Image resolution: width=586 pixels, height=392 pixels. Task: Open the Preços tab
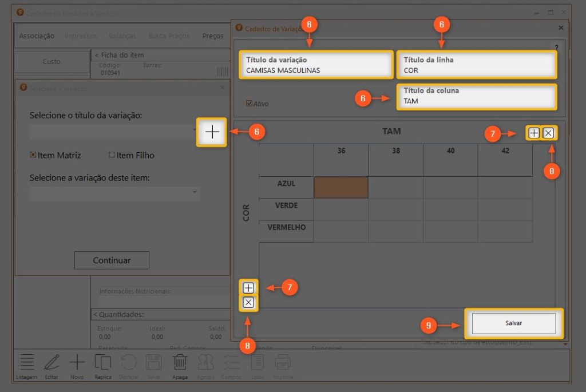pyautogui.click(x=213, y=36)
